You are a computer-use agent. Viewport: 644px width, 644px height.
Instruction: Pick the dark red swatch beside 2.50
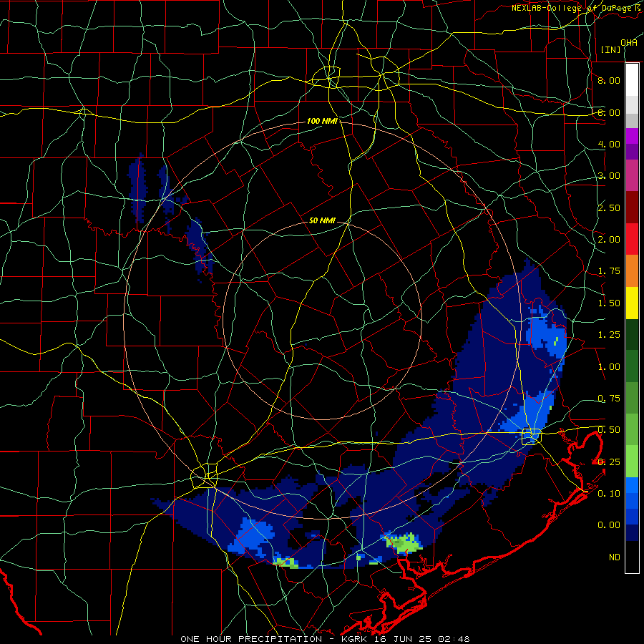(632, 208)
